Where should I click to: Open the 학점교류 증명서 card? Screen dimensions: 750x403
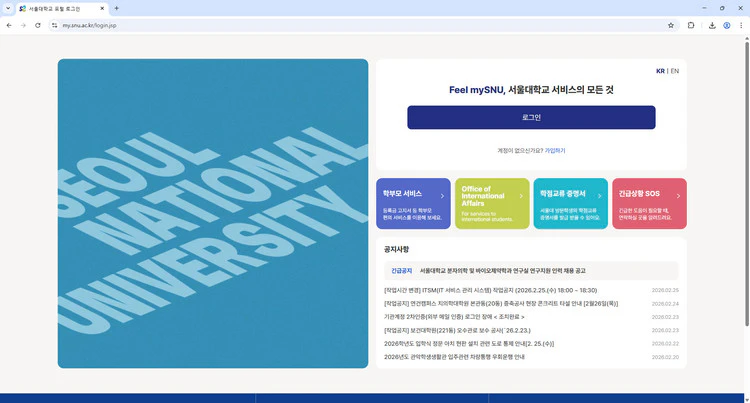pyautogui.click(x=571, y=203)
